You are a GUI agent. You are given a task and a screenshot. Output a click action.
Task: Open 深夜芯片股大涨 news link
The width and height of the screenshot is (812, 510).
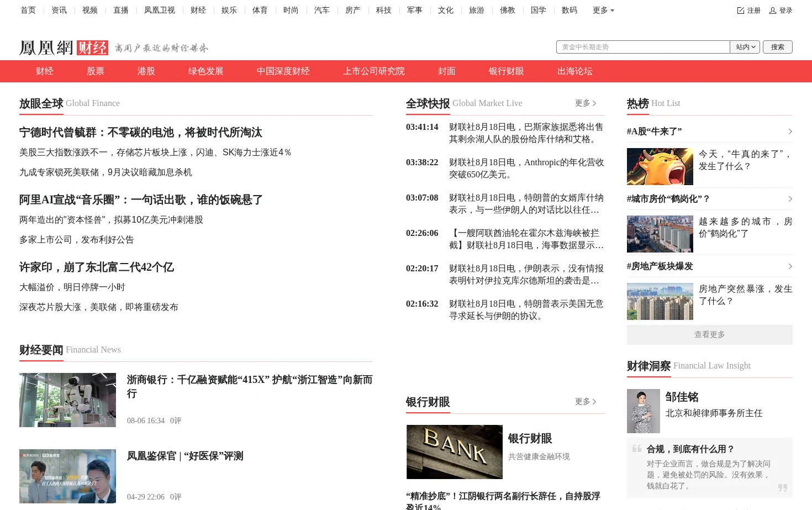(99, 307)
